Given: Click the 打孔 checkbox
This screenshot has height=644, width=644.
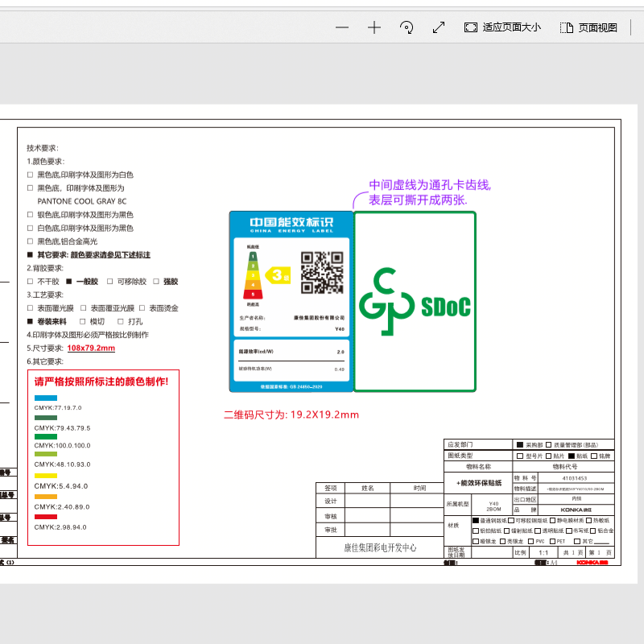Looking at the screenshot, I should tap(120, 321).
